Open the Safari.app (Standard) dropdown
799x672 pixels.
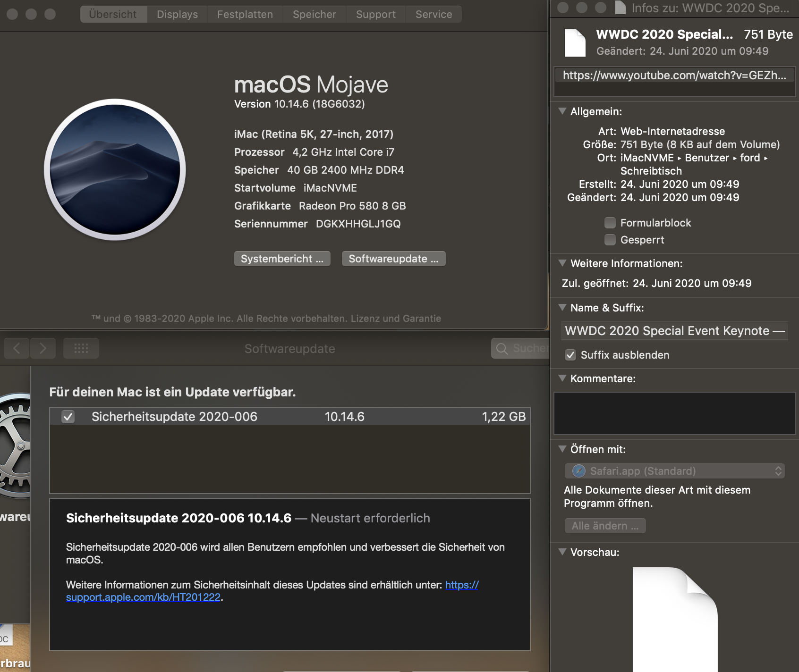coord(675,471)
